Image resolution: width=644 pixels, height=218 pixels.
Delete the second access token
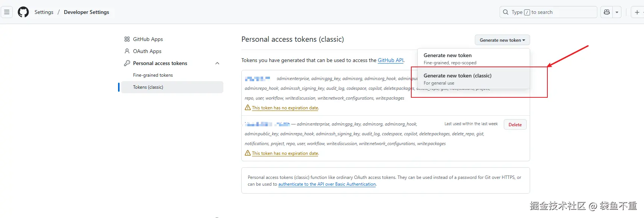point(515,125)
